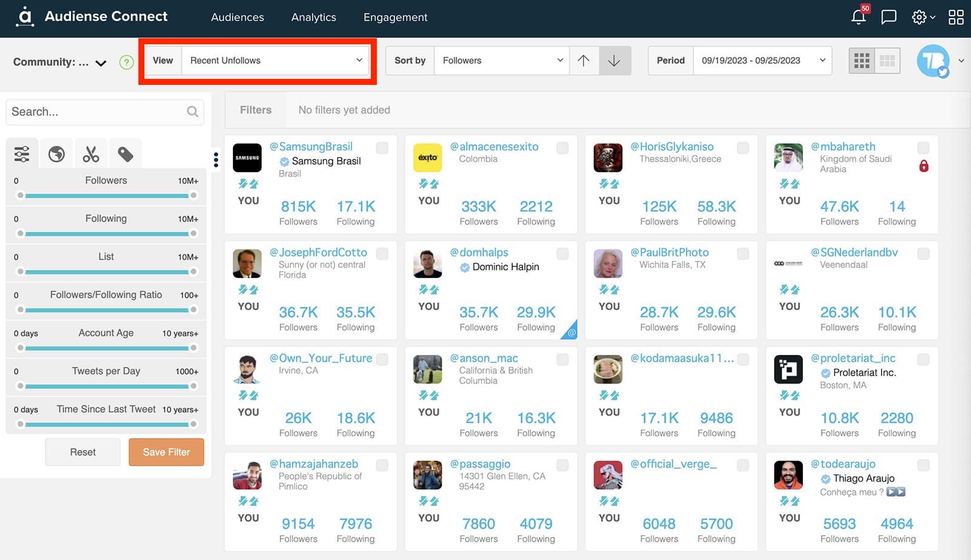Open the notifications bell

pos(858,17)
